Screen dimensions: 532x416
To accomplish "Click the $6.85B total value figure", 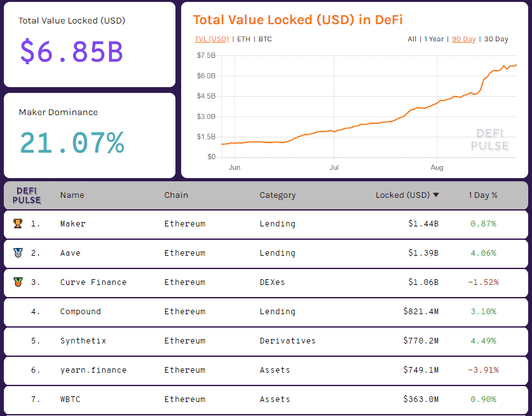I will click(x=71, y=52).
